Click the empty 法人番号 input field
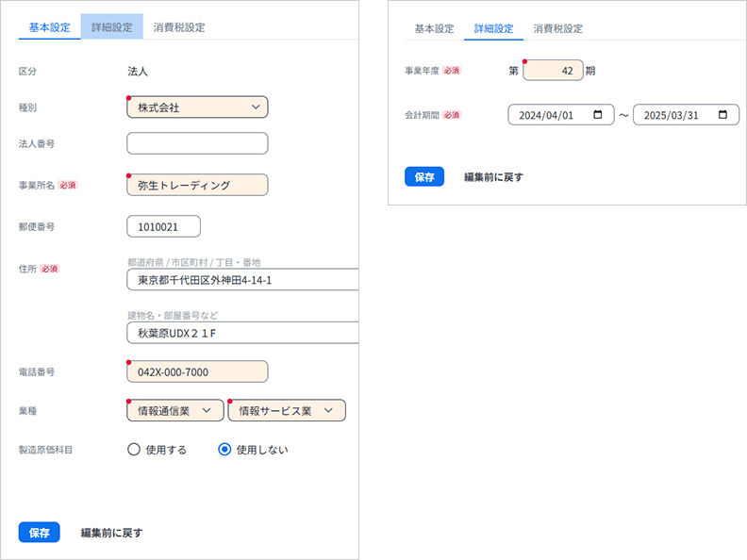Image resolution: width=747 pixels, height=560 pixels. click(x=197, y=143)
